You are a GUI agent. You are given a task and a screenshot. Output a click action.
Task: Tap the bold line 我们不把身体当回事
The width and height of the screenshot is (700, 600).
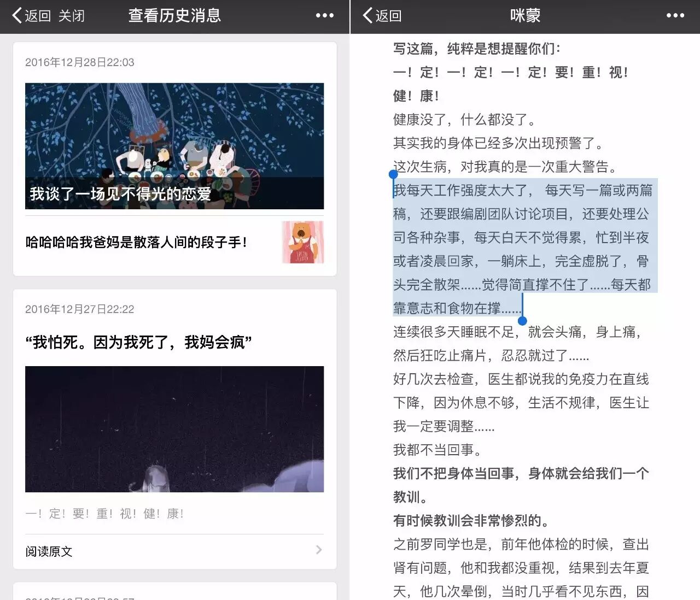(520, 474)
